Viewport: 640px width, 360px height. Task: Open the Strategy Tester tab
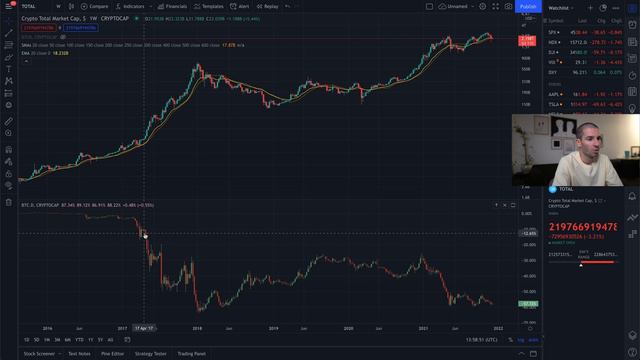[x=151, y=353]
